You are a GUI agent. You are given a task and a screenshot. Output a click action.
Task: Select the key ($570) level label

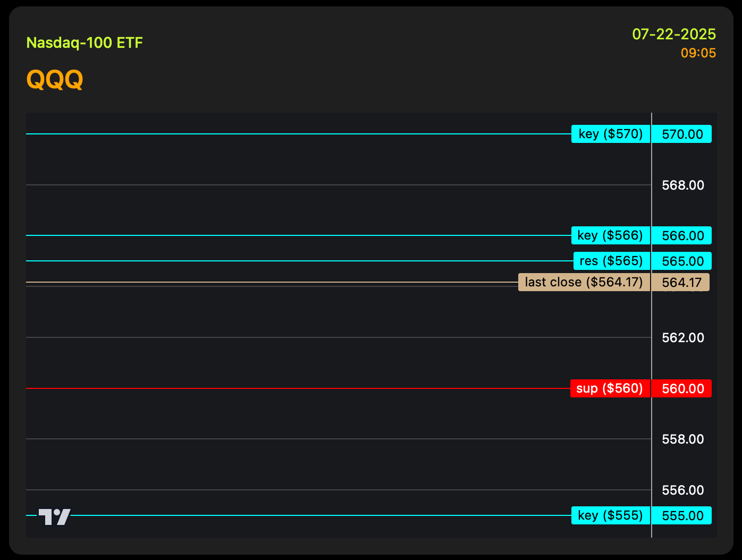click(x=610, y=134)
